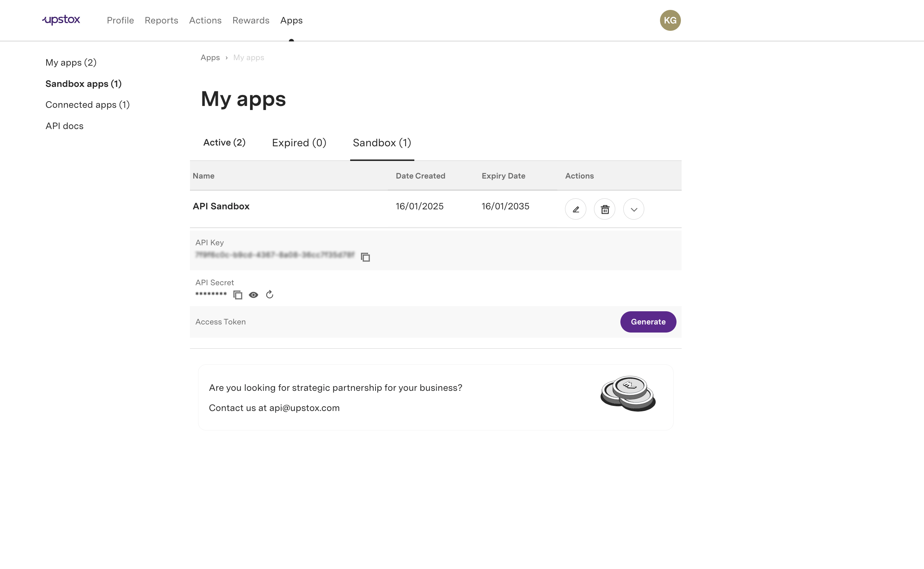Switch to the Active (2) tab

224,143
